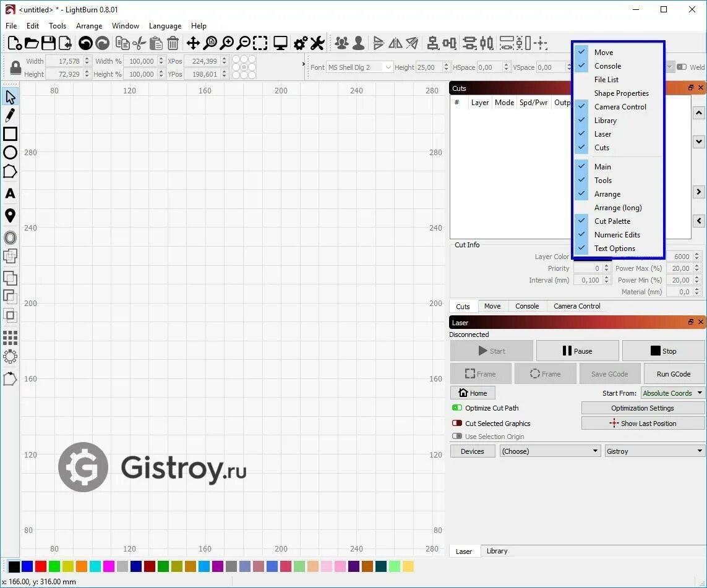Click the Grid array tool
Viewport: 707px width, 588px height.
tap(10, 338)
